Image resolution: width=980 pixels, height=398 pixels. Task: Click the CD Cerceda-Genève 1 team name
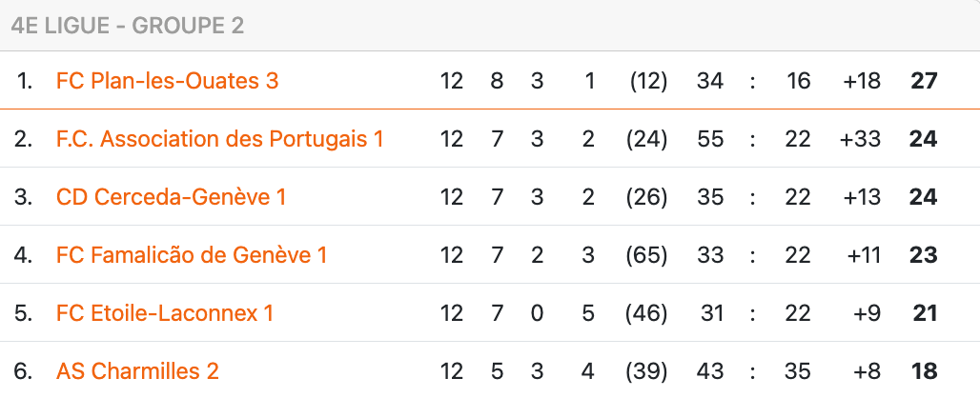click(171, 197)
